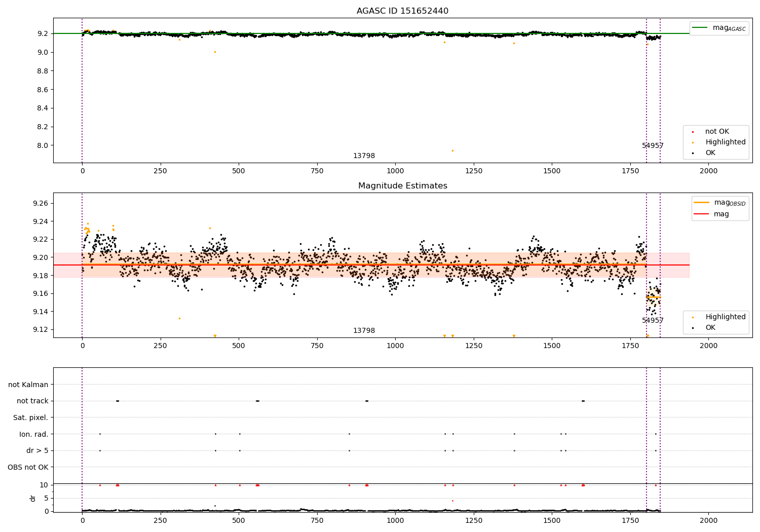The height and width of the screenshot is (532, 760).
Task: Click the "54957" obsid label in the top plot
Action: point(653,146)
